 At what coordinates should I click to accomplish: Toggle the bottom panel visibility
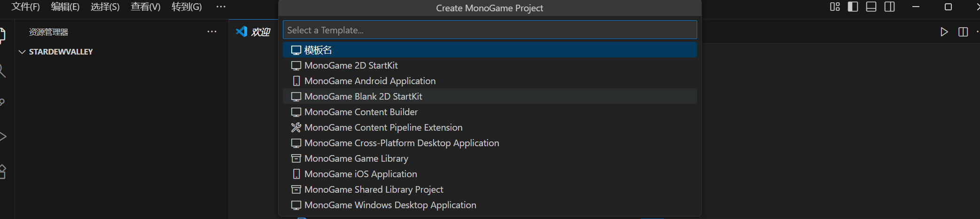click(x=871, y=7)
